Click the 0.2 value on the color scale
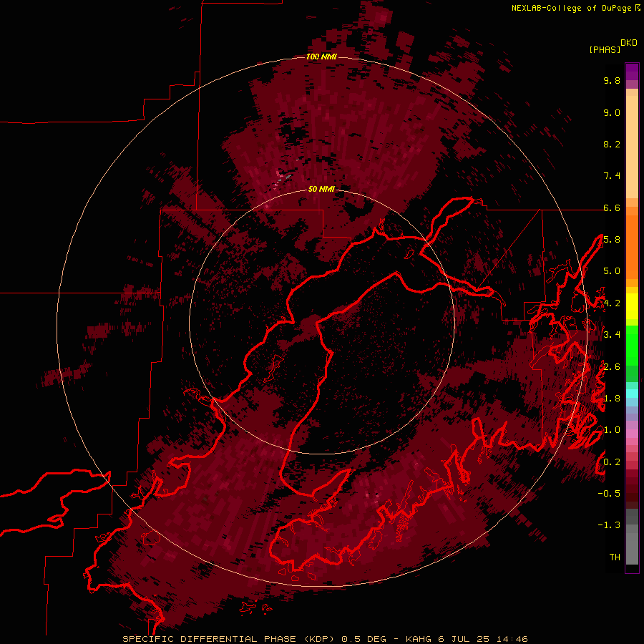Screen dimensions: 644x644 [612, 462]
